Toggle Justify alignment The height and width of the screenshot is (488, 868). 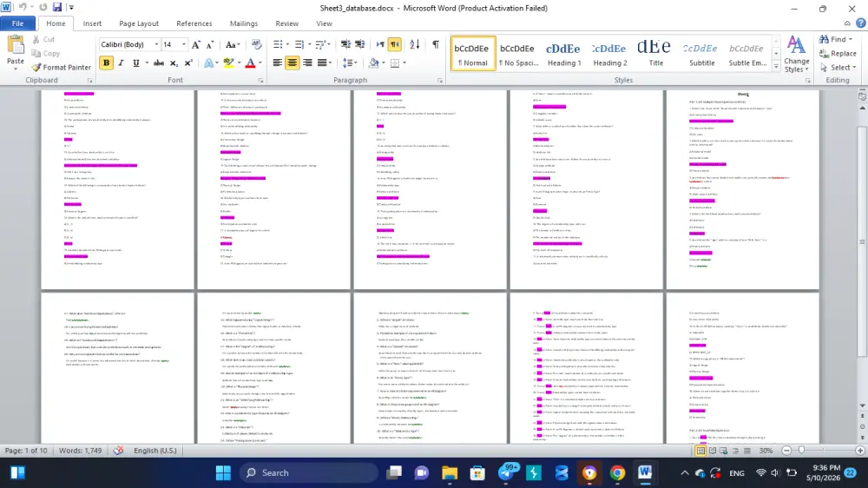(322, 63)
